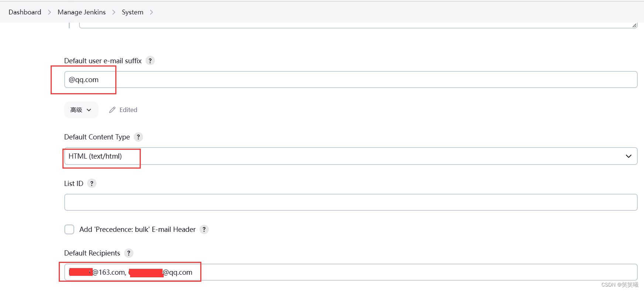Click the 'List ID' label text
This screenshot has height=291, width=644.
tap(74, 184)
